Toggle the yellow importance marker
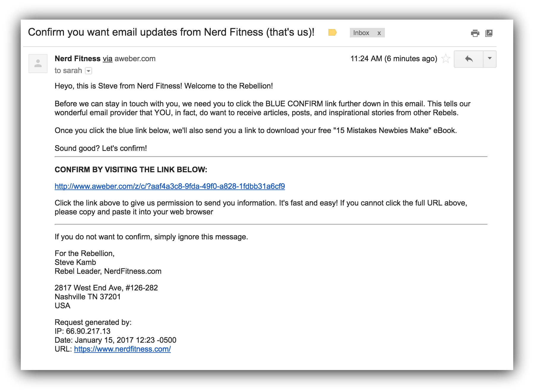This screenshot has height=392, width=534. click(332, 33)
